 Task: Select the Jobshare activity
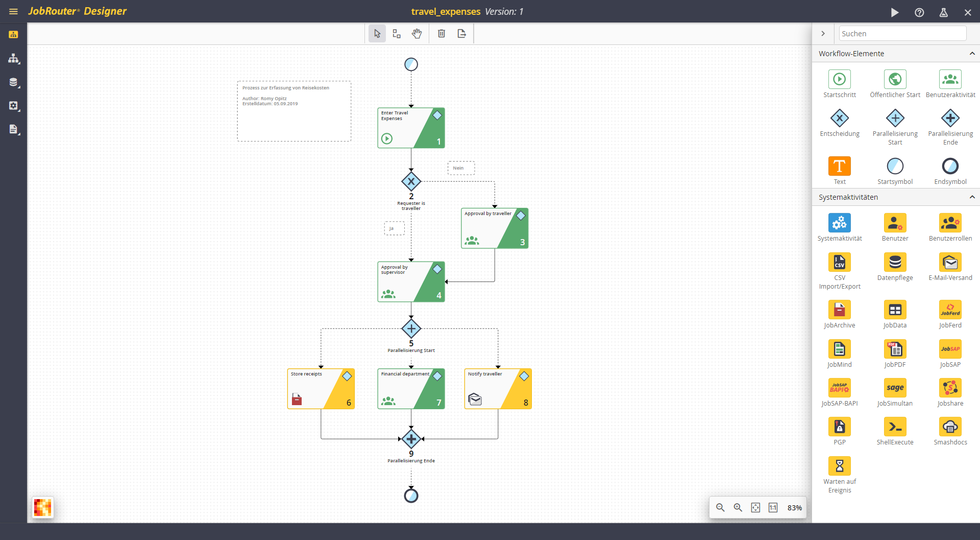950,392
